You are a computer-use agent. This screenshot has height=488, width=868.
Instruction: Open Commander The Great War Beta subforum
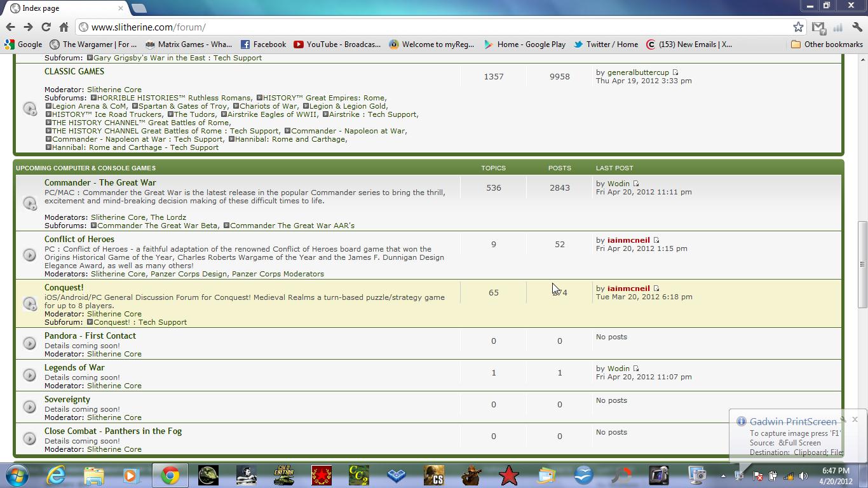click(x=157, y=226)
